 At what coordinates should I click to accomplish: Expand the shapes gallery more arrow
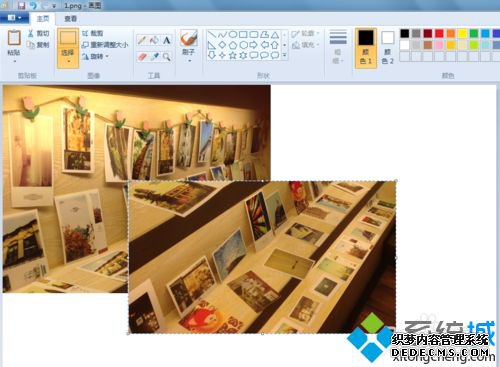(x=285, y=55)
